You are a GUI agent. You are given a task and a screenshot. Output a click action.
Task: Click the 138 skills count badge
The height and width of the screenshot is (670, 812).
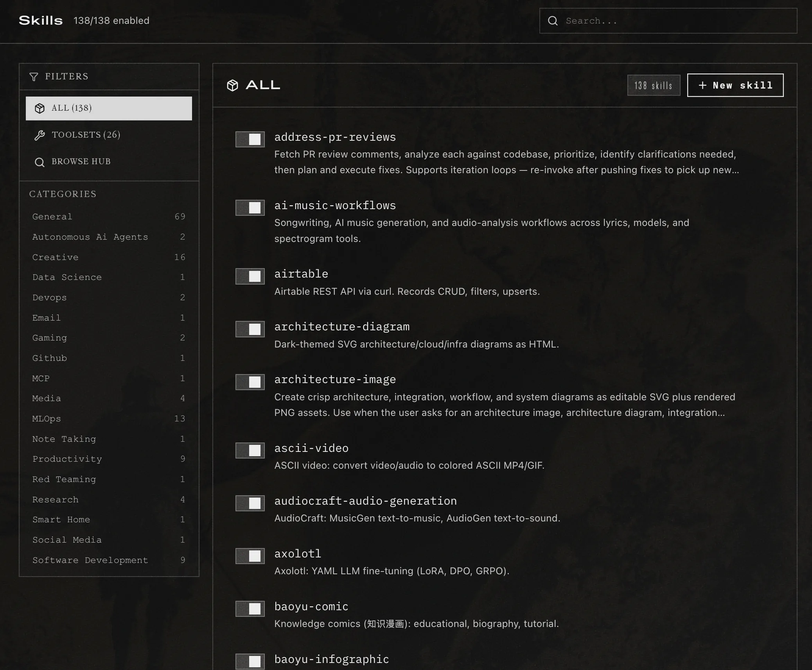(x=654, y=85)
